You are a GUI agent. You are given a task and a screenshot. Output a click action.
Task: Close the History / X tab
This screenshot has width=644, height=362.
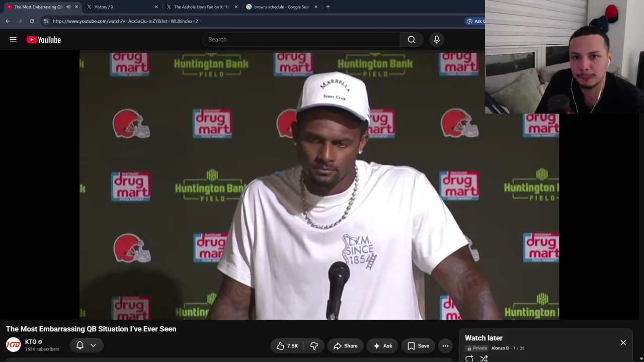[x=156, y=7]
